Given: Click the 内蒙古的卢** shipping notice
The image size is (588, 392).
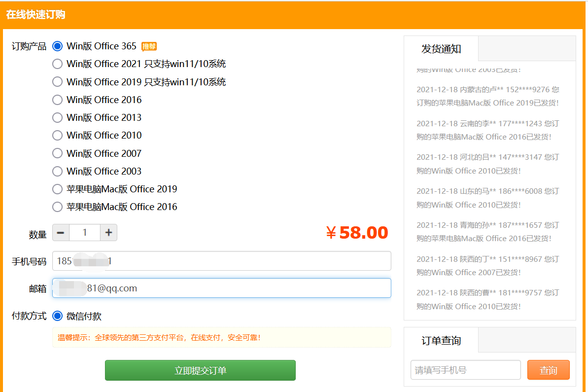Looking at the screenshot, I should pos(488,96).
